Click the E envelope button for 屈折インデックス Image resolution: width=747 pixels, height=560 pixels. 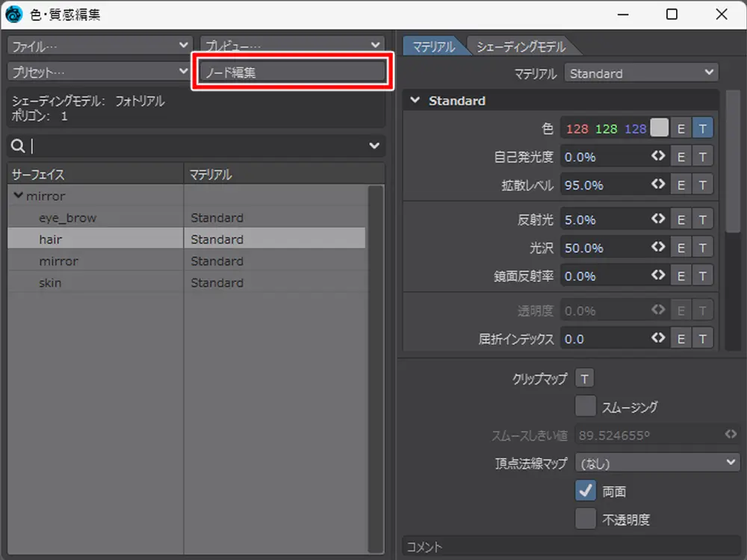point(681,339)
